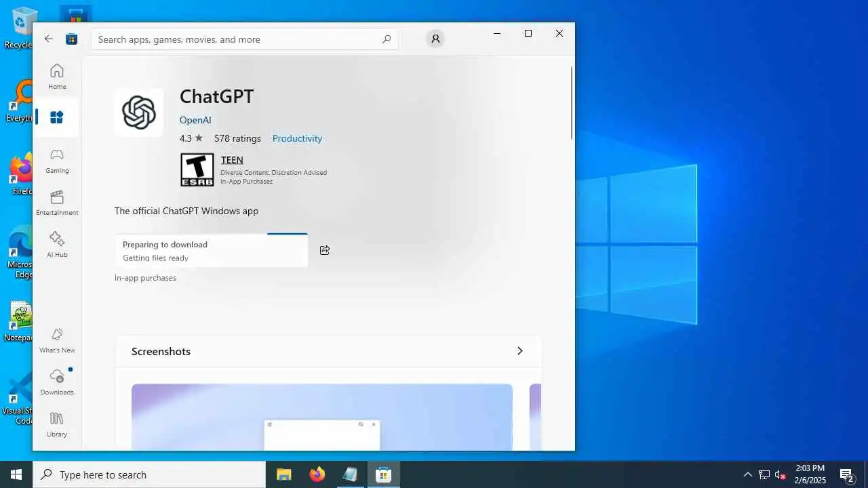Open the user profile icon
Viewport: 868px width, 488px height.
[x=435, y=39]
